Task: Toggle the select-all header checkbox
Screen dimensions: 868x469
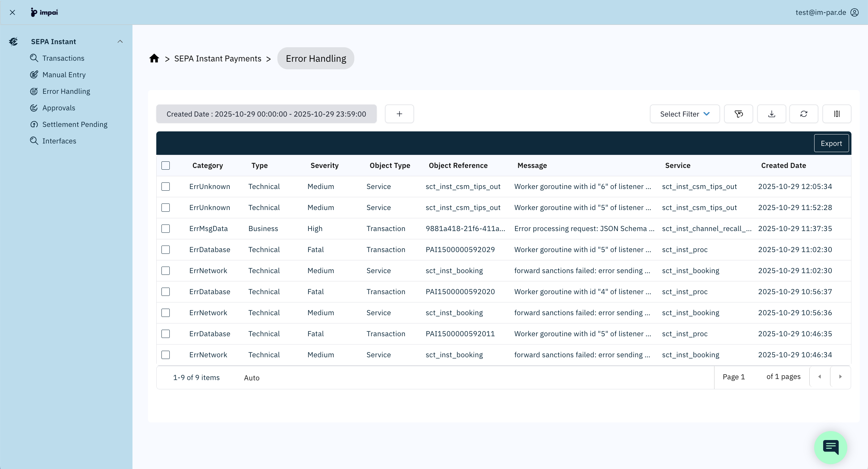Action: 166,166
